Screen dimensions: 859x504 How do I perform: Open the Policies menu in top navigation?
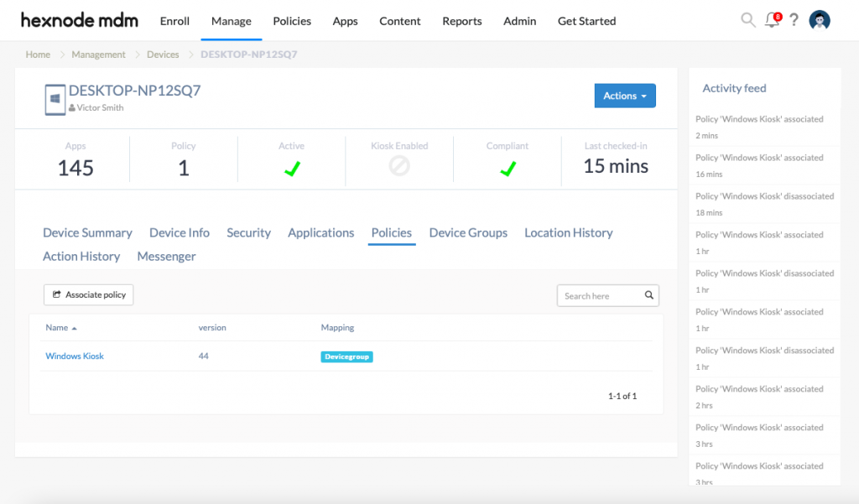292,21
